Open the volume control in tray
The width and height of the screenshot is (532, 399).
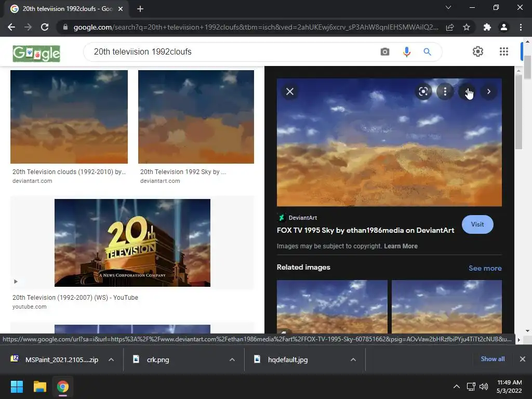pos(484,387)
